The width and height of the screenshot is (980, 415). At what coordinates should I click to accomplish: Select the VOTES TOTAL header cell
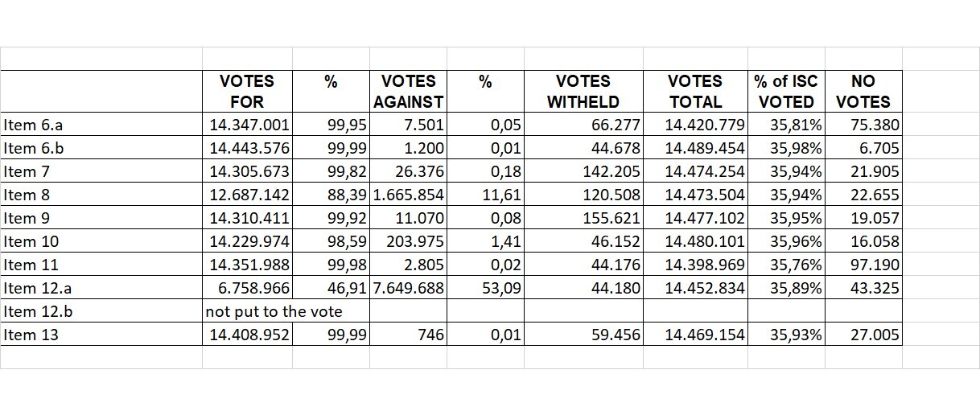click(695, 92)
